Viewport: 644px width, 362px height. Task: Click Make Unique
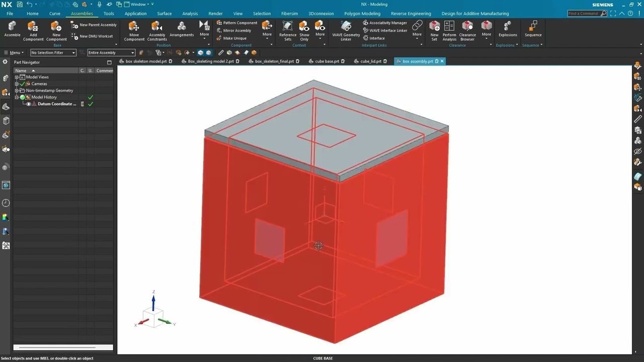click(231, 38)
